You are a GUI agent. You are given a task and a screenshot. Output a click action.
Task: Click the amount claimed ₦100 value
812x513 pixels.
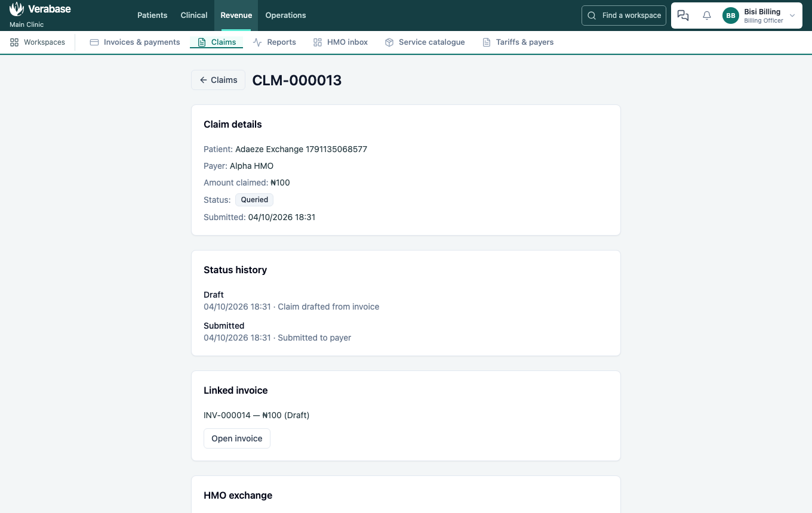[x=280, y=183]
